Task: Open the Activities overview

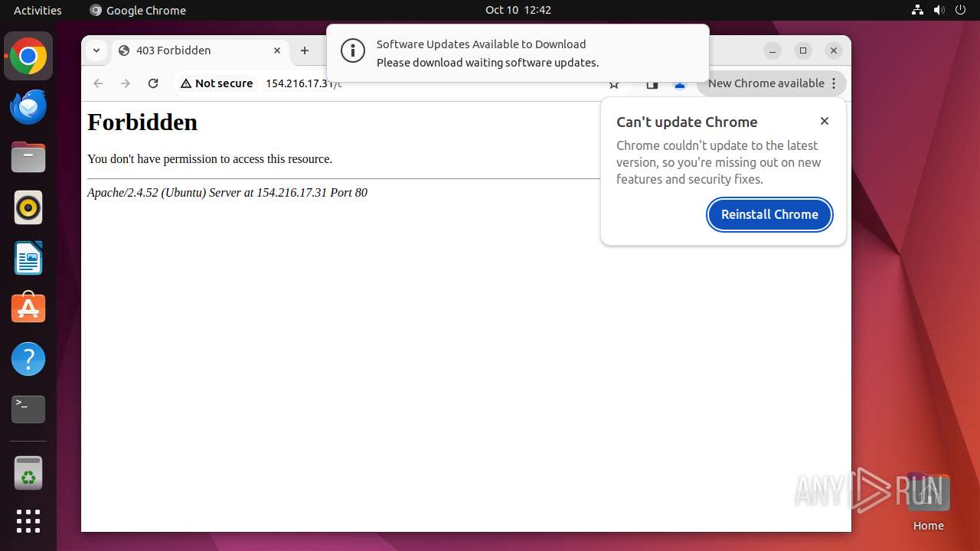Action: click(38, 10)
